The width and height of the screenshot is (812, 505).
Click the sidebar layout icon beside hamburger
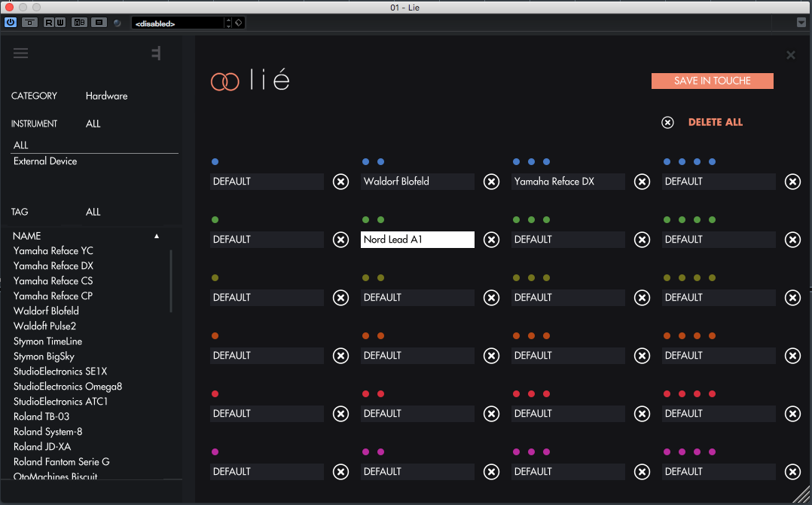(x=157, y=54)
